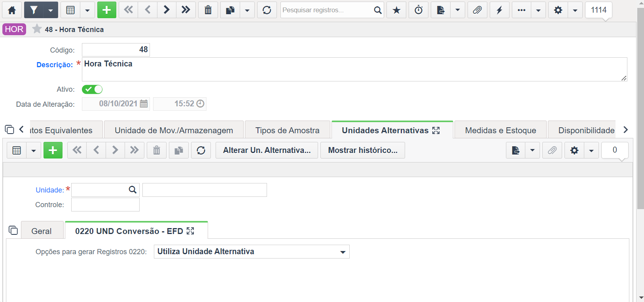Add alternative unit with subform green plus
Screen dimensions: 644x302
point(53,150)
